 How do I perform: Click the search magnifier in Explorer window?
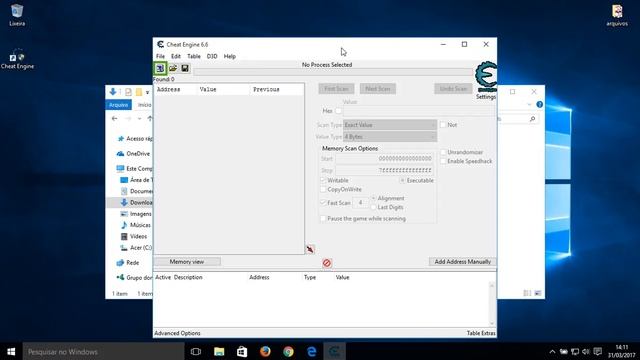click(x=532, y=119)
